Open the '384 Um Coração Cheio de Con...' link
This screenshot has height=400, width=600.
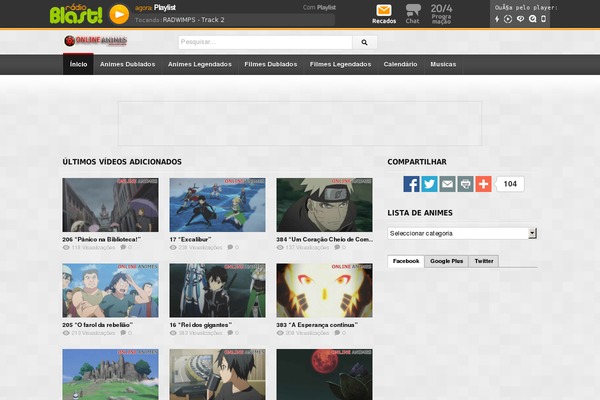click(x=324, y=239)
